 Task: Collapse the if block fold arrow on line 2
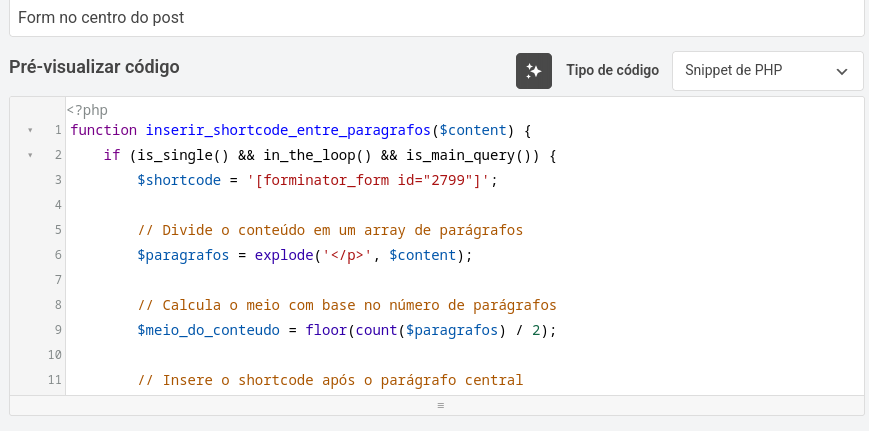tap(30, 156)
